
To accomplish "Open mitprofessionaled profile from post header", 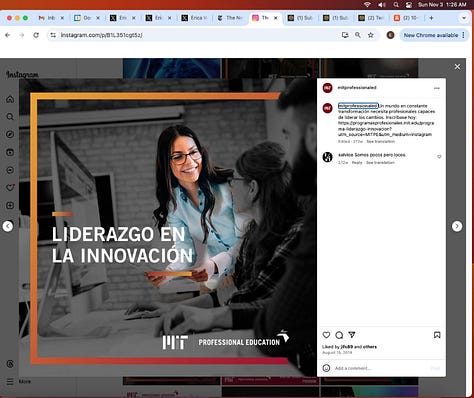I will coord(357,88).
